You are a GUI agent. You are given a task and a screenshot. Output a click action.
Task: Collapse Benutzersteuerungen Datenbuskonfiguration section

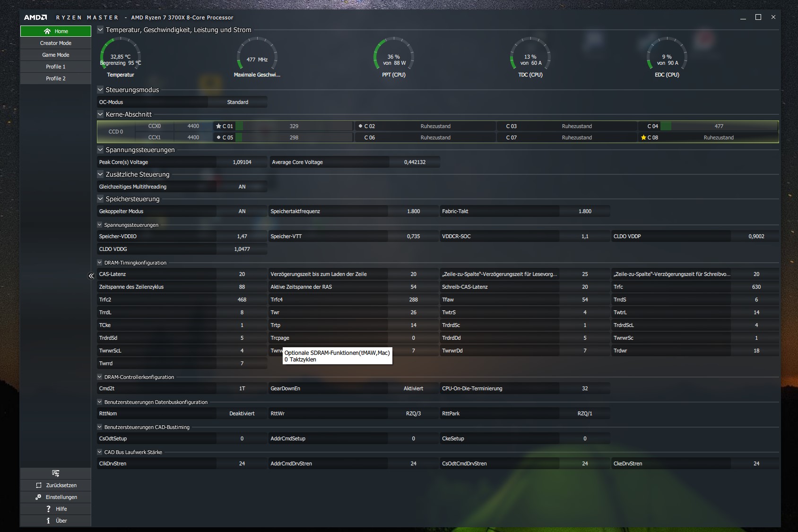(100, 402)
